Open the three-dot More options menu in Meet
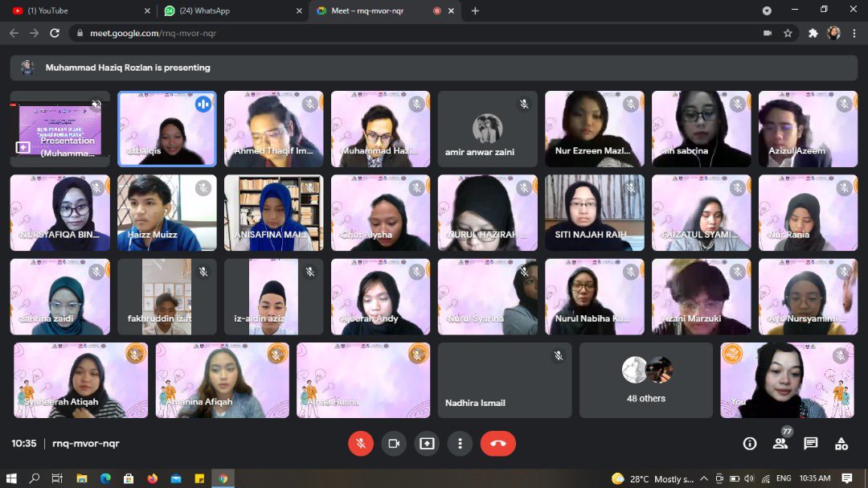Screen dimensions: 868x488 point(460,443)
